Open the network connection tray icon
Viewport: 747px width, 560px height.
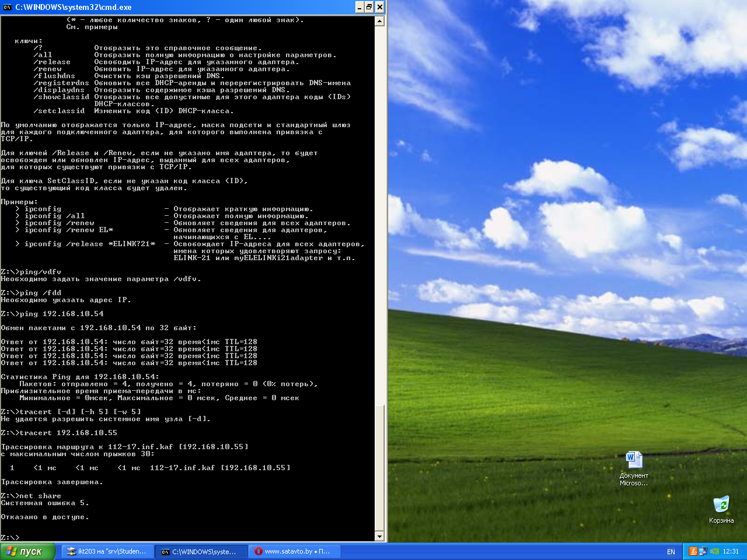pos(703,551)
